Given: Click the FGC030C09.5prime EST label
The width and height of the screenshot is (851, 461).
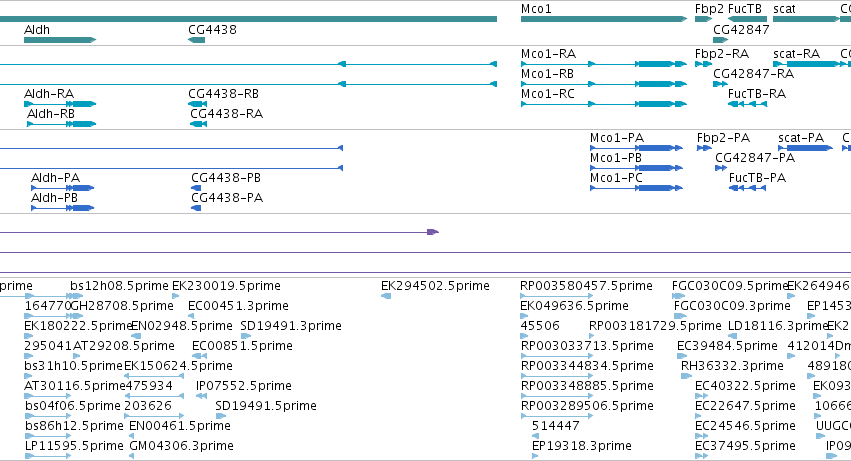Looking at the screenshot, I should click(730, 286).
